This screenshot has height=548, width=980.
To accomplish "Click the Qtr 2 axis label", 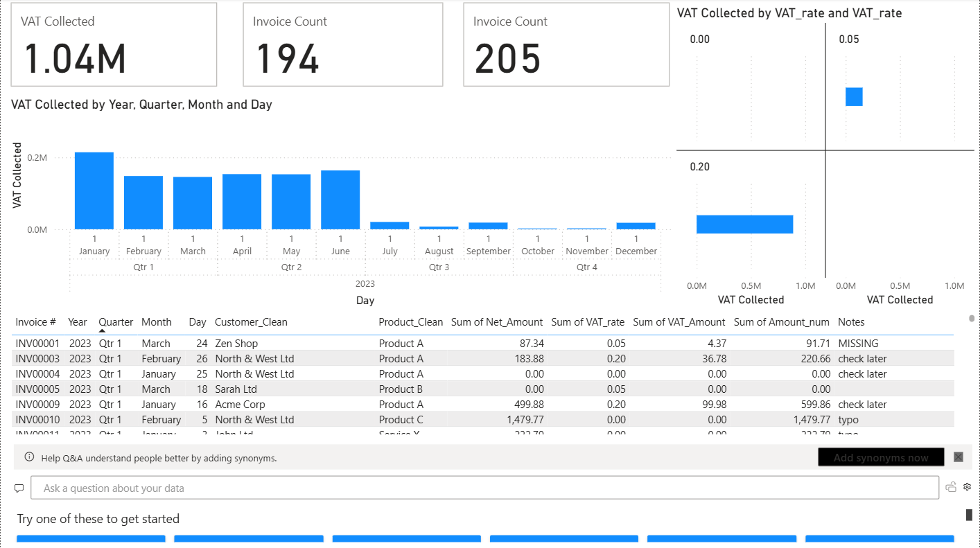I will point(291,267).
